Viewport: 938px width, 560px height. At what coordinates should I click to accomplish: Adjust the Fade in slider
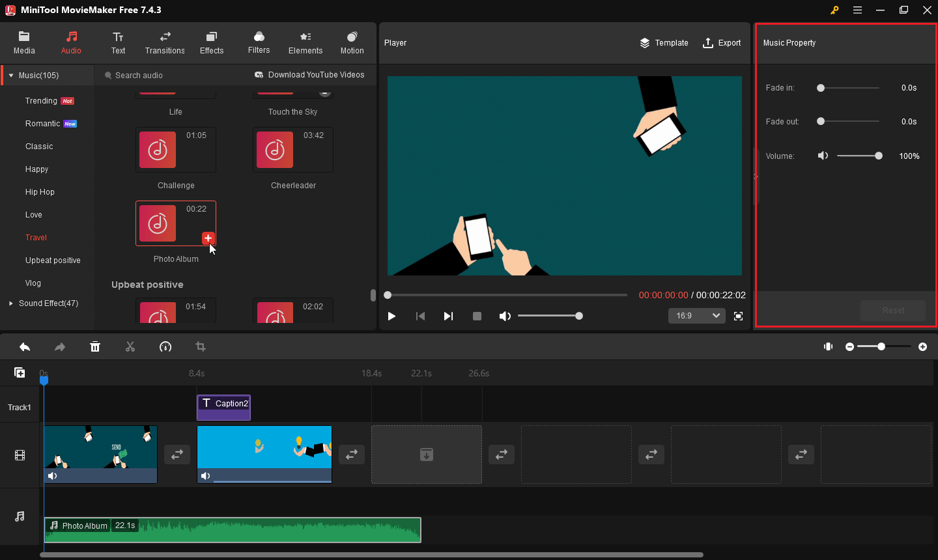click(849, 88)
